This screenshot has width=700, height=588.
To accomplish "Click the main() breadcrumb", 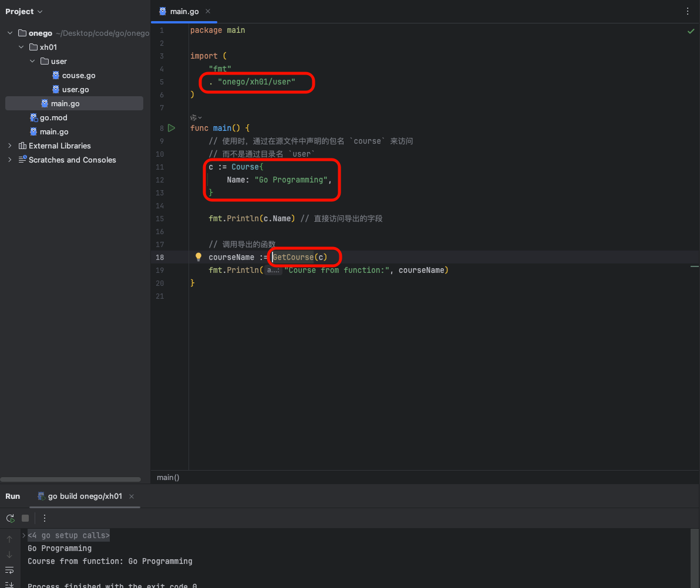I will 168,477.
